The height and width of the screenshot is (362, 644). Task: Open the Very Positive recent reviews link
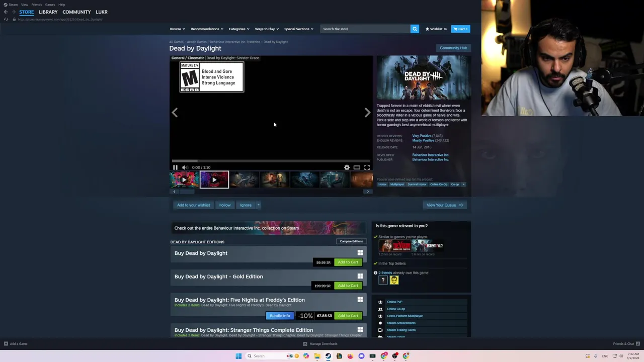422,136
